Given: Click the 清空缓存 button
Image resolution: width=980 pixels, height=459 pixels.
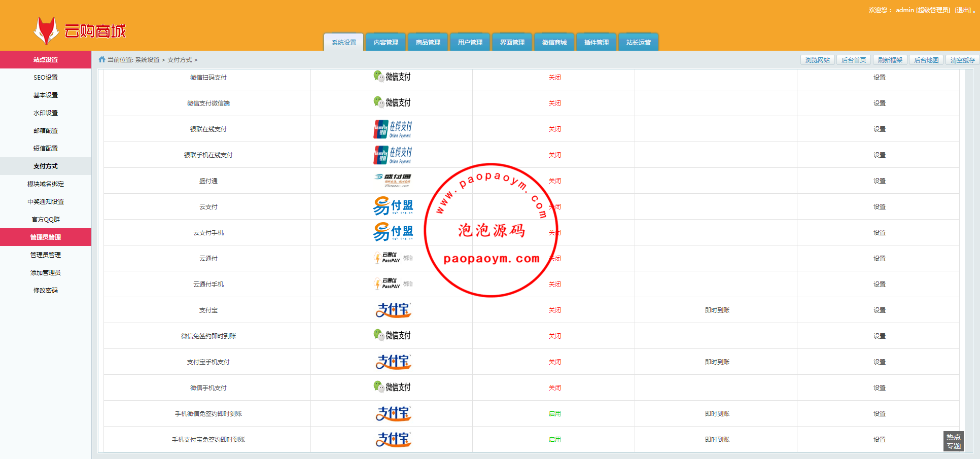Looking at the screenshot, I should pos(962,60).
